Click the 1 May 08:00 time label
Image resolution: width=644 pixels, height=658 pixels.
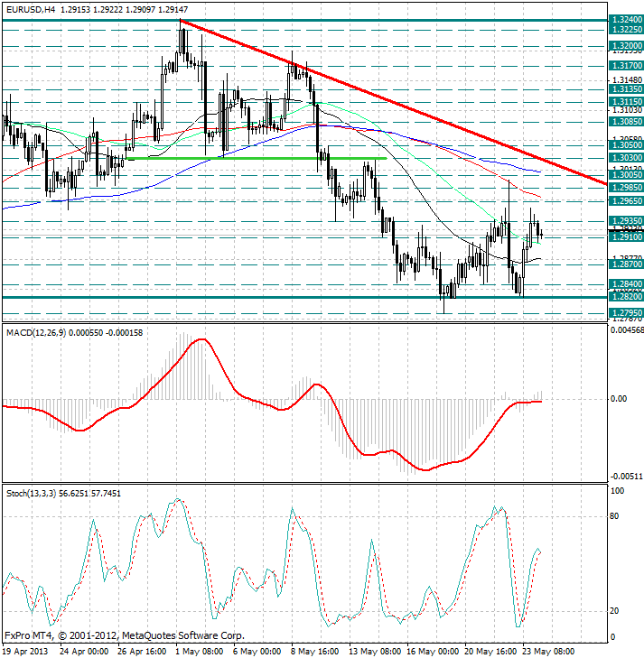tap(200, 652)
